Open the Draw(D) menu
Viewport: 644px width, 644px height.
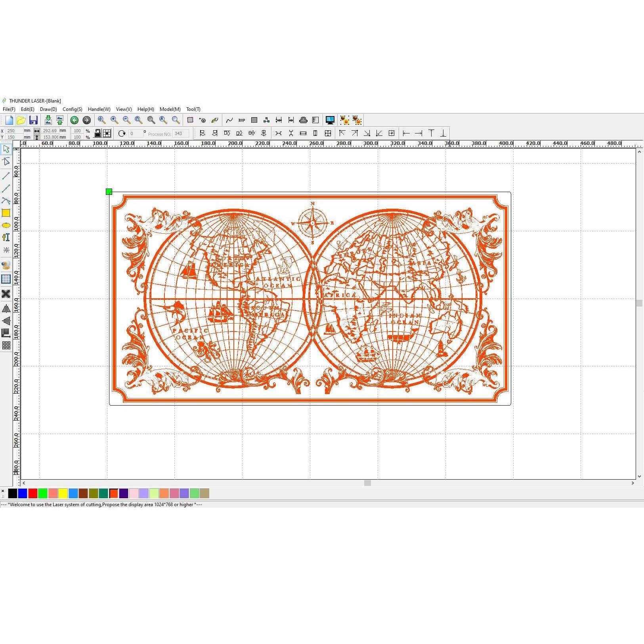(48, 109)
